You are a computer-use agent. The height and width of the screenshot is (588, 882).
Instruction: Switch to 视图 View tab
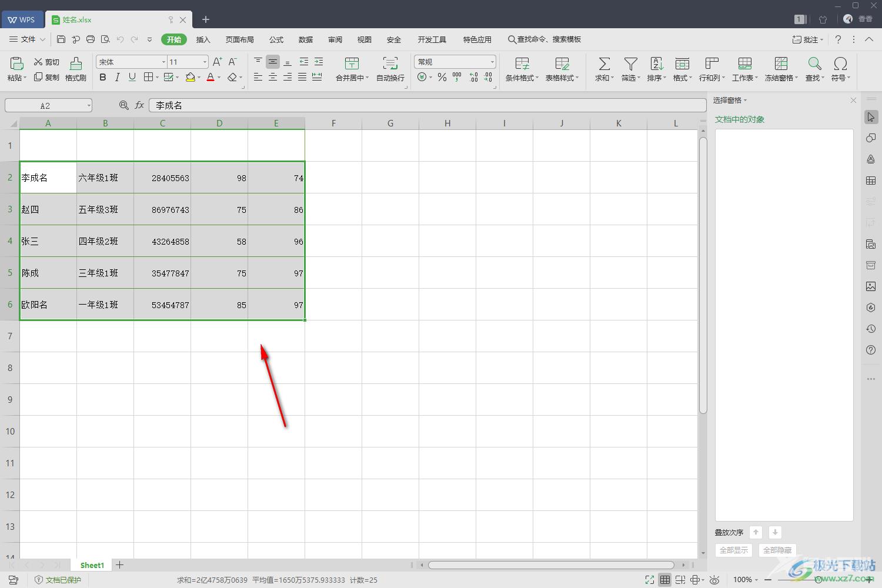pos(365,39)
